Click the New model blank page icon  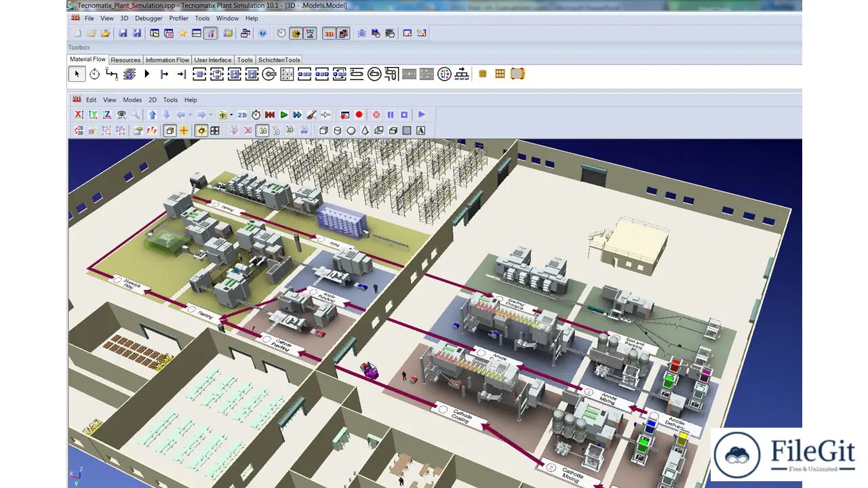click(77, 33)
